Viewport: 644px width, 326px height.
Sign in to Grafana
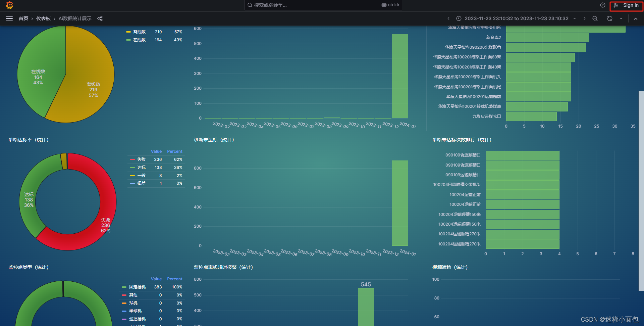click(x=631, y=5)
